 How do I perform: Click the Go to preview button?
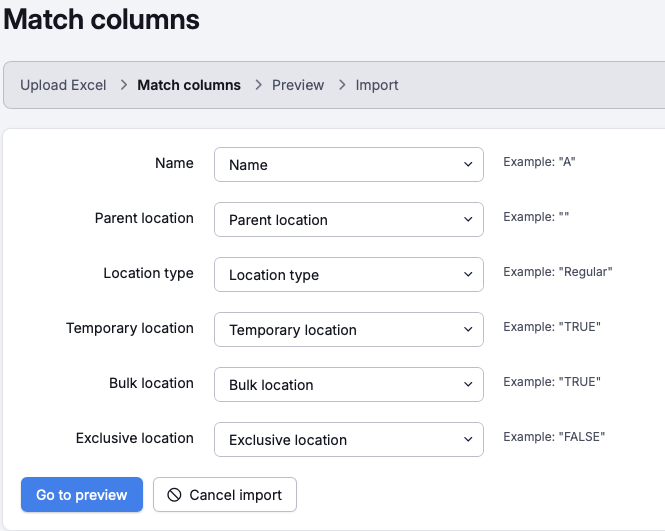[82, 495]
